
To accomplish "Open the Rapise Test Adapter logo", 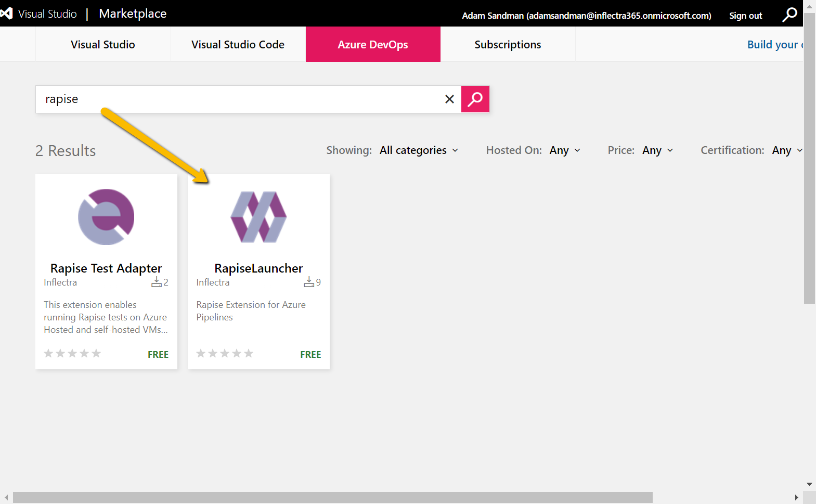I will [x=106, y=217].
